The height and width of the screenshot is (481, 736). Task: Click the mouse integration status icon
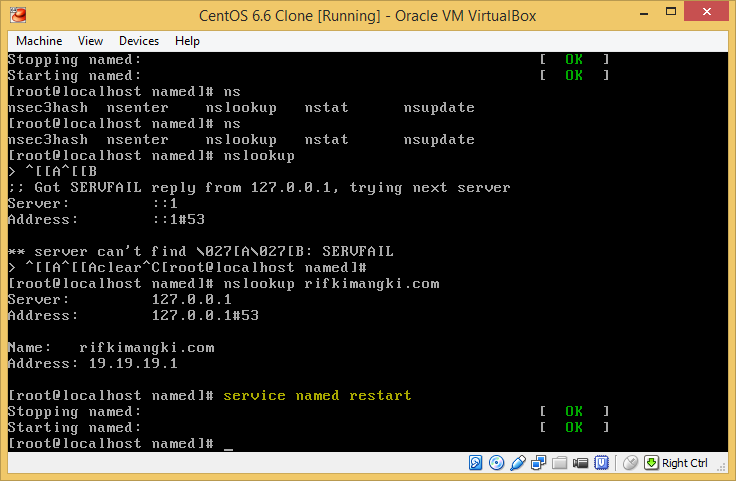click(x=630, y=463)
